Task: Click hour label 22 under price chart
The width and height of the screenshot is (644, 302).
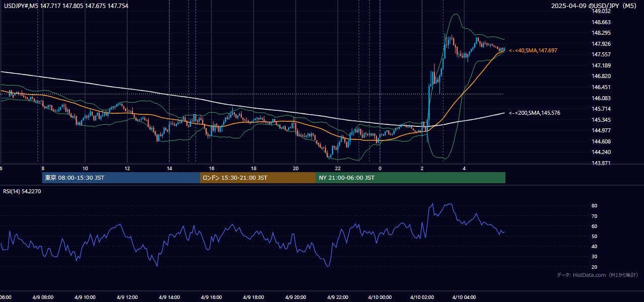Action: [338, 168]
